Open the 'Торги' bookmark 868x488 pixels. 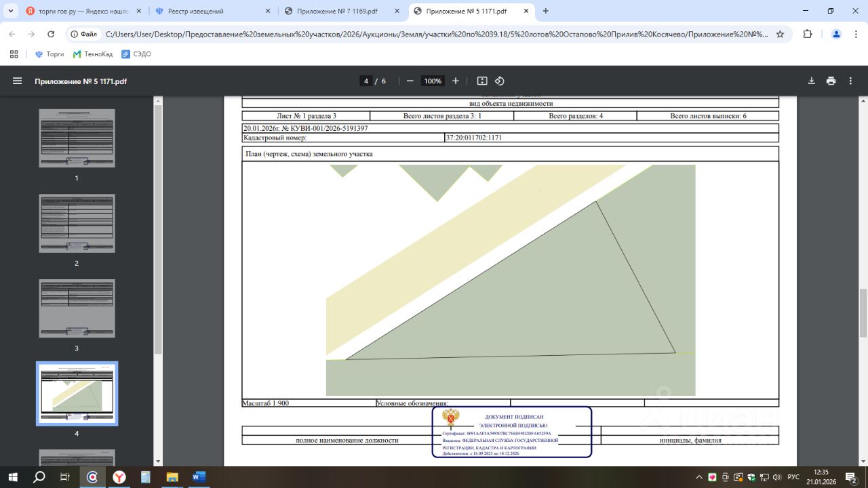[x=50, y=54]
